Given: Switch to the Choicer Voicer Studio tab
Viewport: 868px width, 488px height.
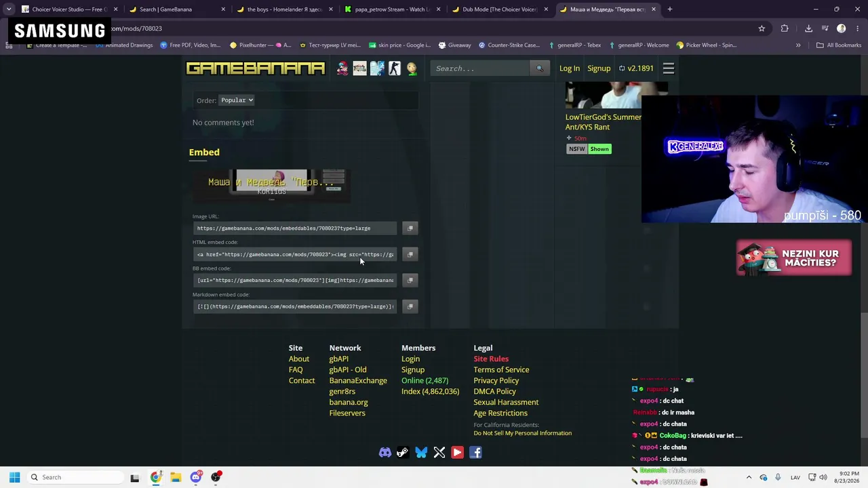Looking at the screenshot, I should [x=70, y=9].
